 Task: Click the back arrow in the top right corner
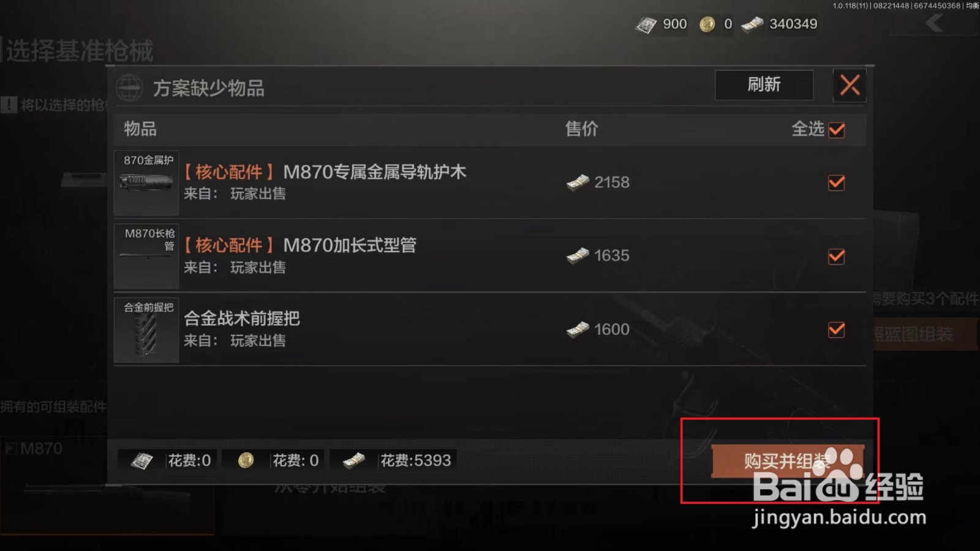pos(935,23)
